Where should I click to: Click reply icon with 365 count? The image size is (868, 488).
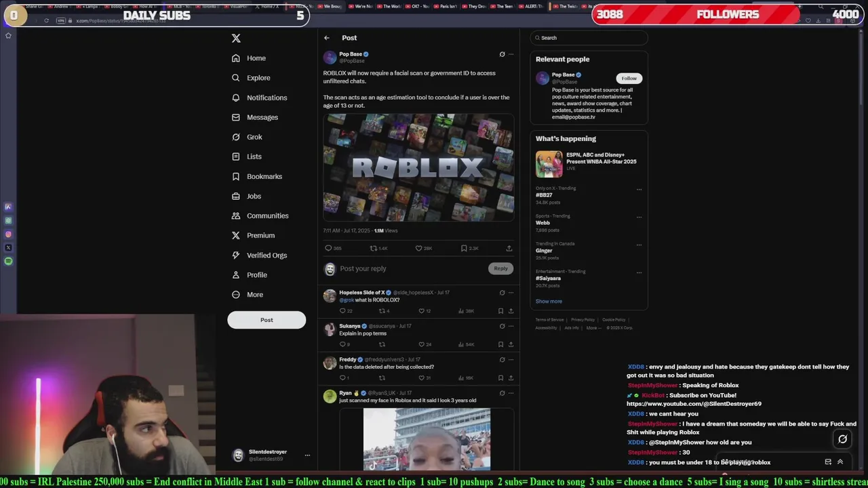328,248
